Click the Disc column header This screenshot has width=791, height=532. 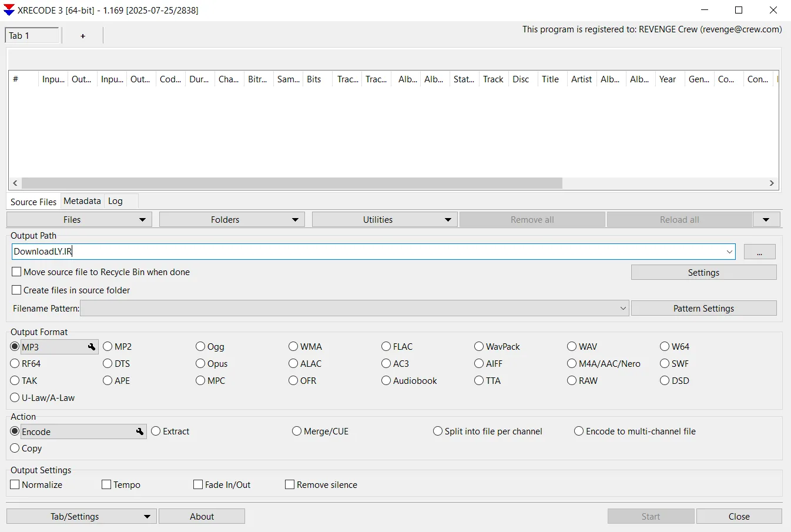pyautogui.click(x=523, y=79)
